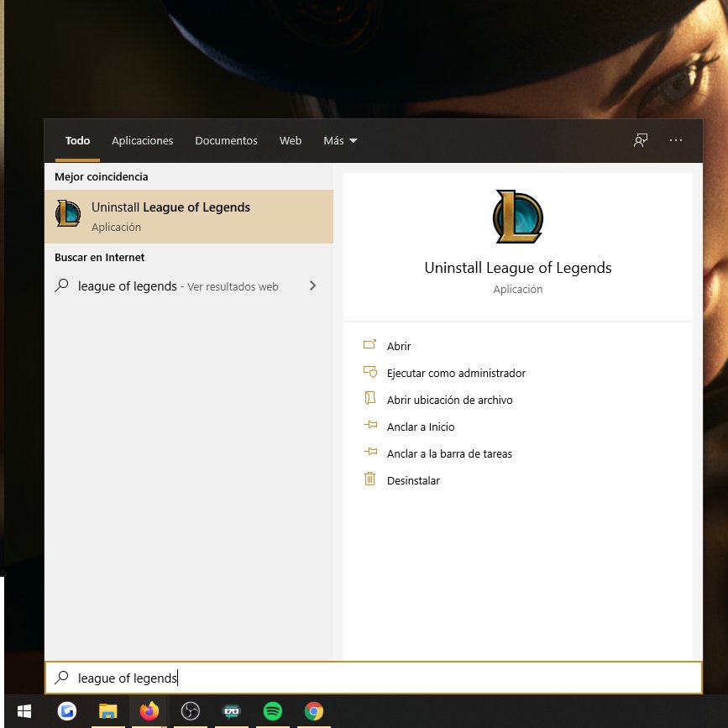This screenshot has height=728, width=728.
Task: Click Aplicación label in details pane
Action: point(518,289)
